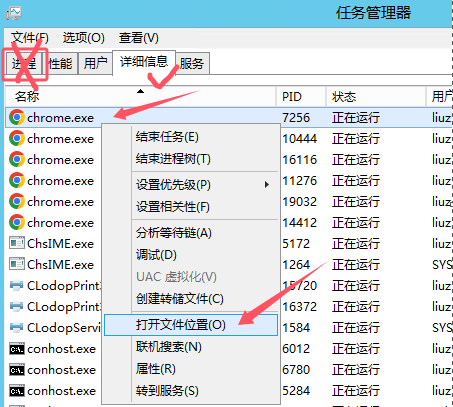Select chrome.exe icon with PID 14412
The image size is (453, 407).
(x=17, y=222)
